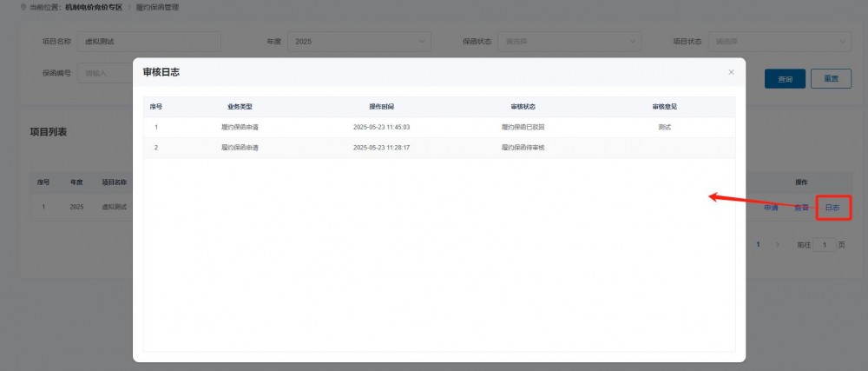Click the 查看 link in the 操作 column
The width and height of the screenshot is (868, 371).
coord(801,208)
